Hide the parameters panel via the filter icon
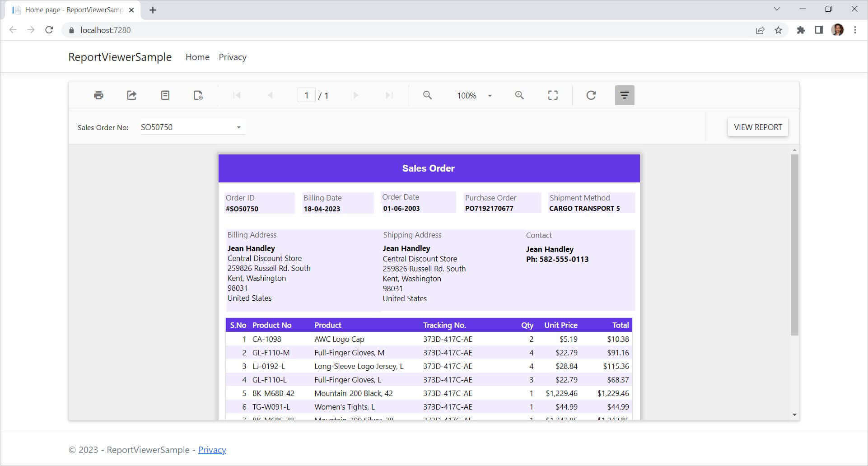 tap(624, 95)
